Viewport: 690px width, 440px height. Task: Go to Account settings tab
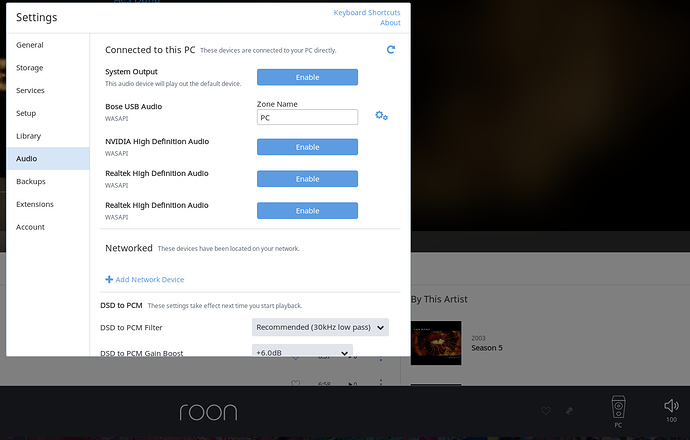48,227
